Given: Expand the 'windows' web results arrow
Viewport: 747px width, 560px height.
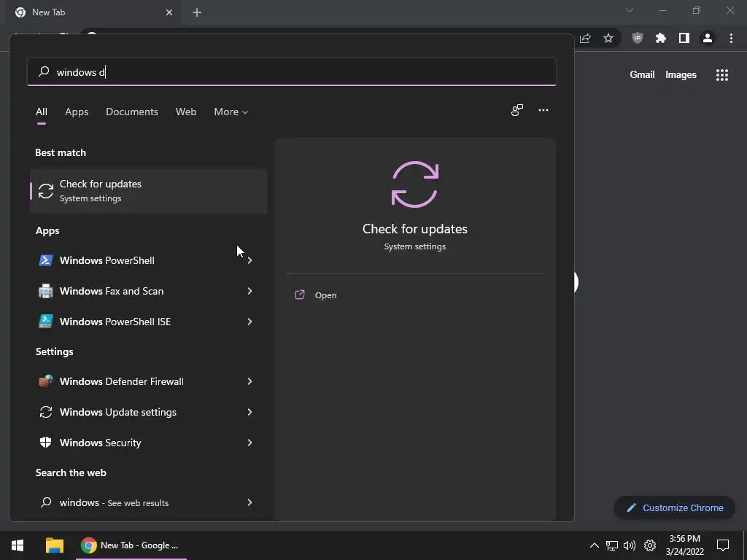Looking at the screenshot, I should [249, 502].
